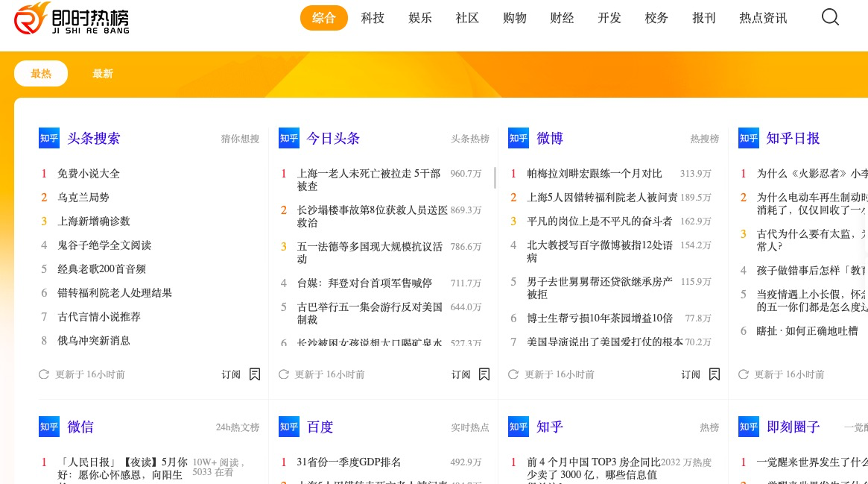Open 古巴举行五一集会游行 headline
868x484 pixels.
tap(370, 313)
